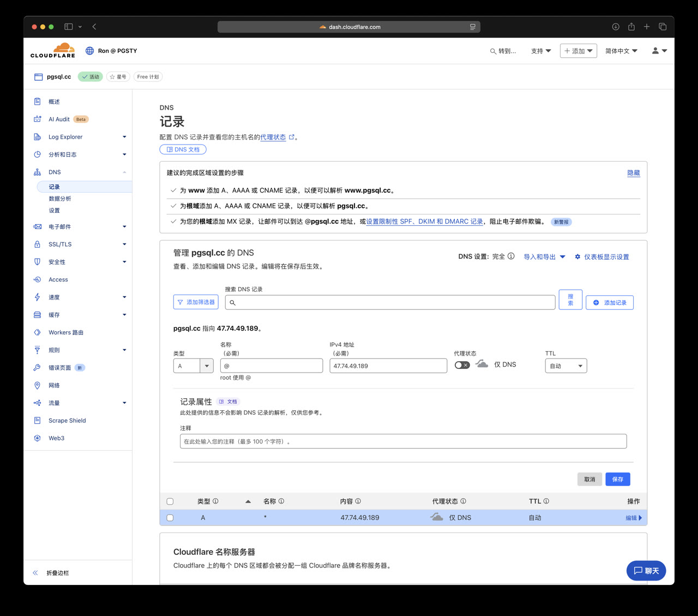698x616 pixels.
Task: Open the Access sidebar item
Action: click(58, 279)
